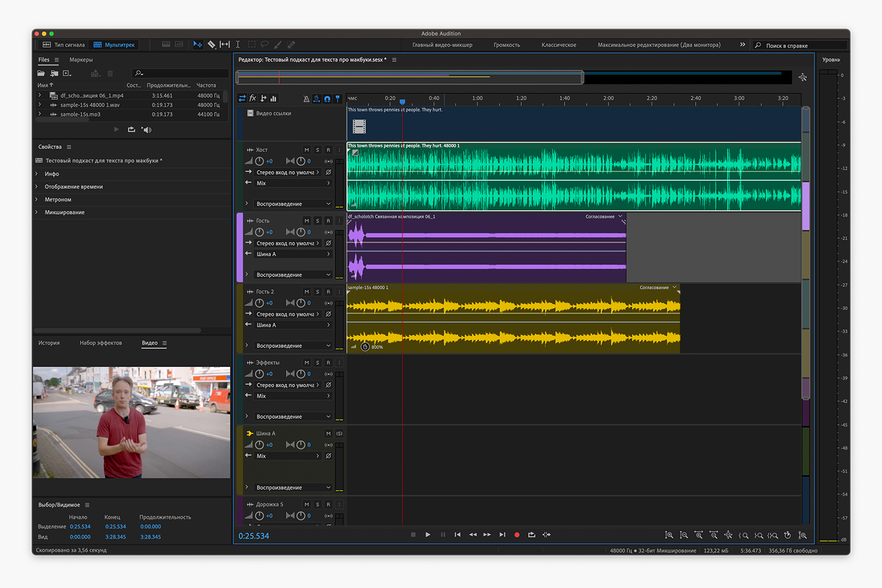Show the Sends view in the editor

[x=263, y=99]
